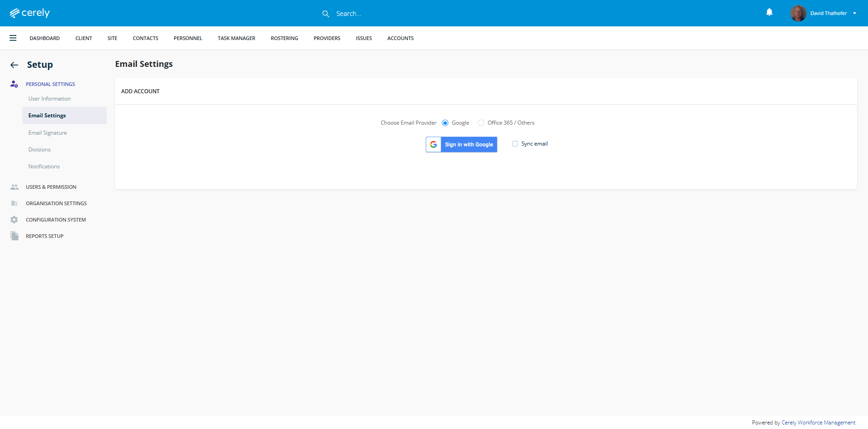Image resolution: width=868 pixels, height=429 pixels.
Task: Click the Reports Setup document icon
Action: tap(15, 236)
